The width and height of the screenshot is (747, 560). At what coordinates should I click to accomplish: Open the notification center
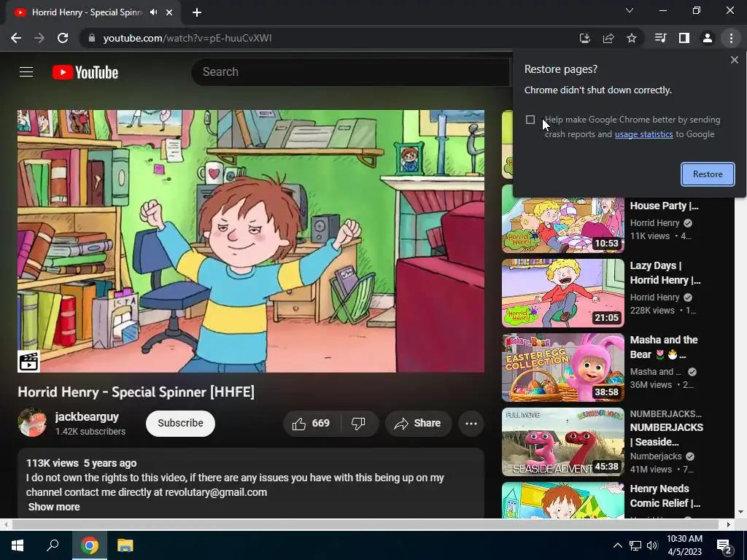(x=724, y=546)
